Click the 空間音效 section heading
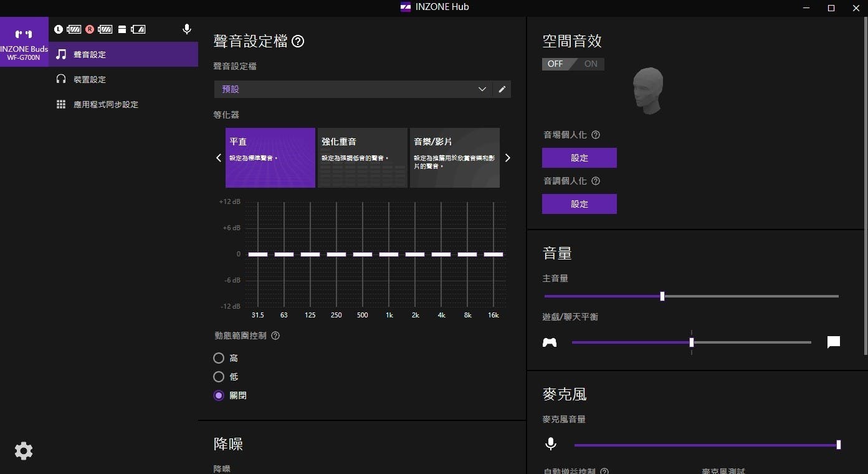The image size is (868, 474). point(572,41)
